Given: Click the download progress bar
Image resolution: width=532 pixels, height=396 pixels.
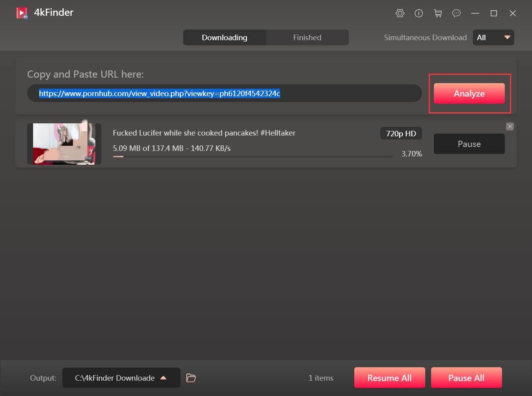Looking at the screenshot, I should click(253, 156).
